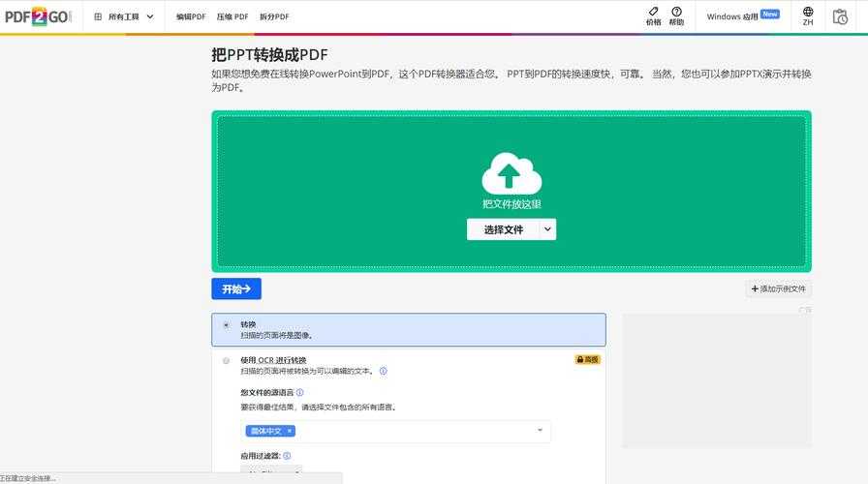Open the ZH language selector
This screenshot has width=868, height=484.
point(808,16)
